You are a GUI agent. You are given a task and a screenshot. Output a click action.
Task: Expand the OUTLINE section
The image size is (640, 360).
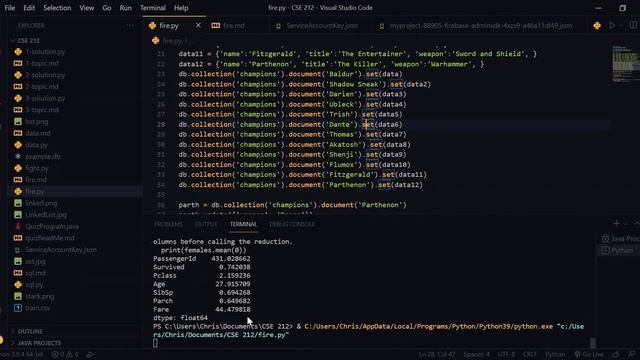(x=13, y=331)
